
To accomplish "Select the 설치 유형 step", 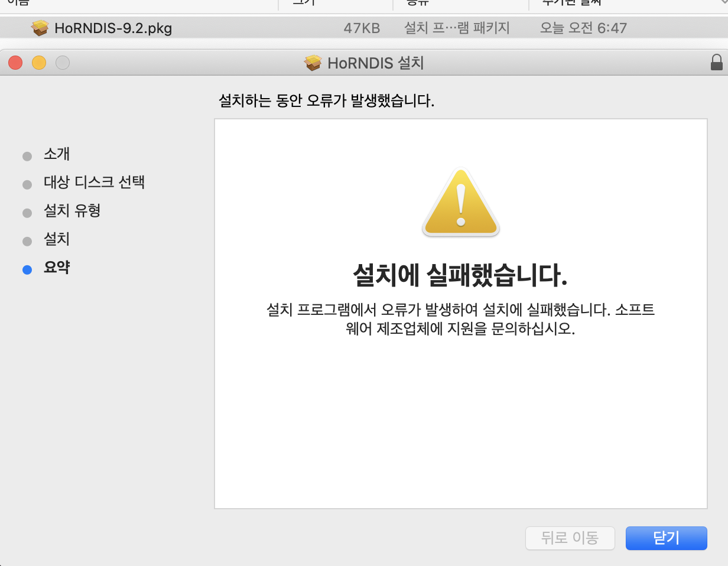I will (72, 210).
